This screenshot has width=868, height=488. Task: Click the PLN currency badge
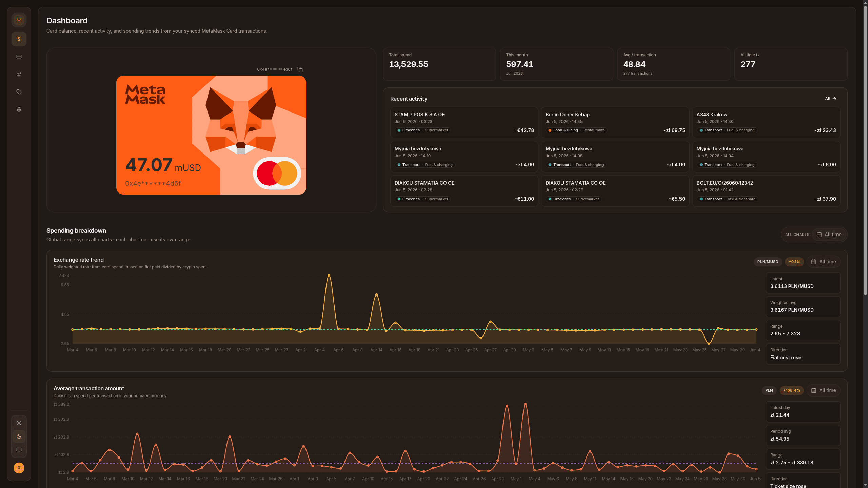coord(769,390)
